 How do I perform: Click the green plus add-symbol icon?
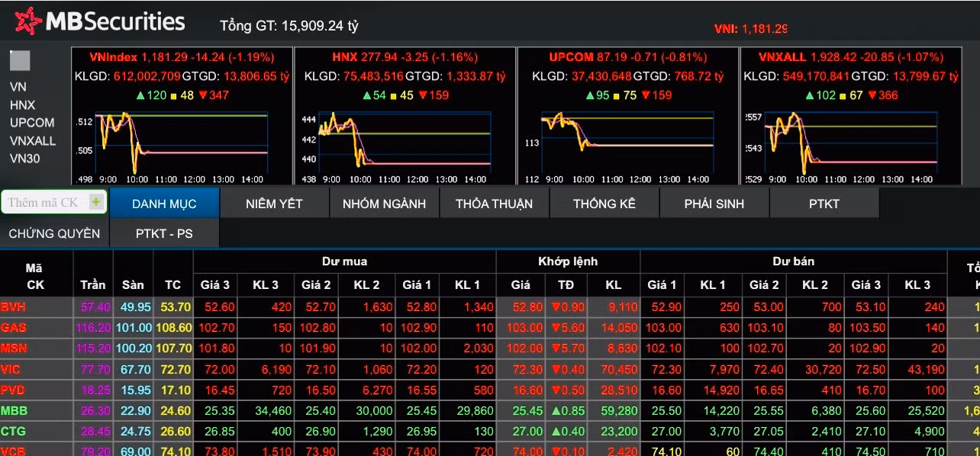(x=95, y=202)
